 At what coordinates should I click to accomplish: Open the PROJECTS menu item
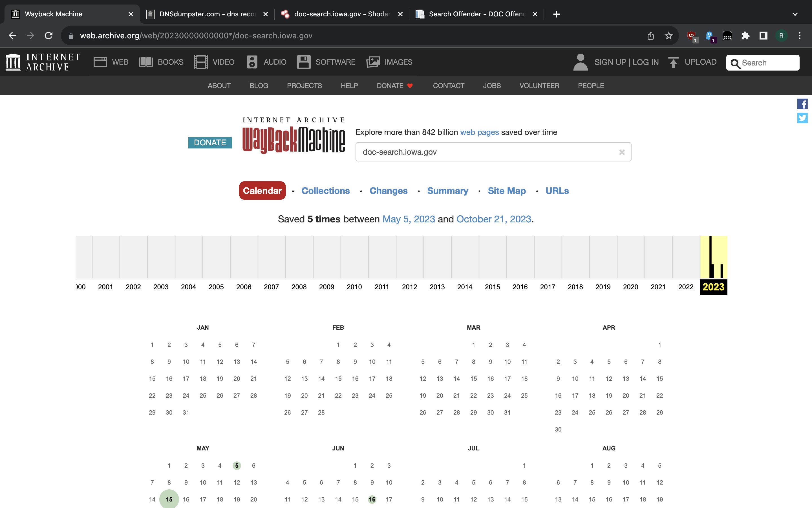(x=304, y=86)
